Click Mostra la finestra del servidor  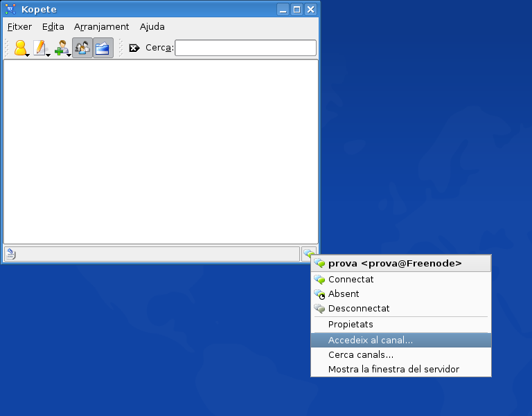(x=401, y=369)
